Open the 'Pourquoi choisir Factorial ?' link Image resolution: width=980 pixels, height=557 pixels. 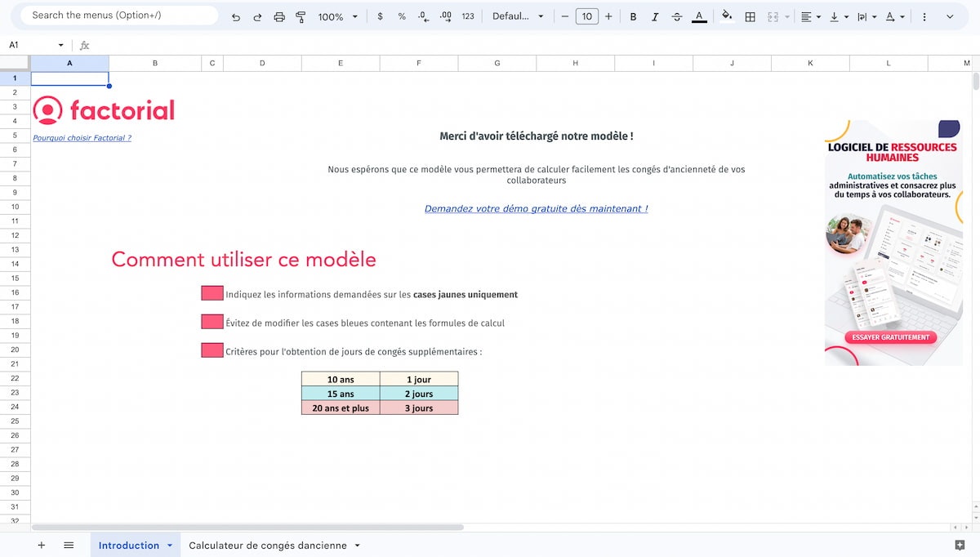pyautogui.click(x=82, y=138)
